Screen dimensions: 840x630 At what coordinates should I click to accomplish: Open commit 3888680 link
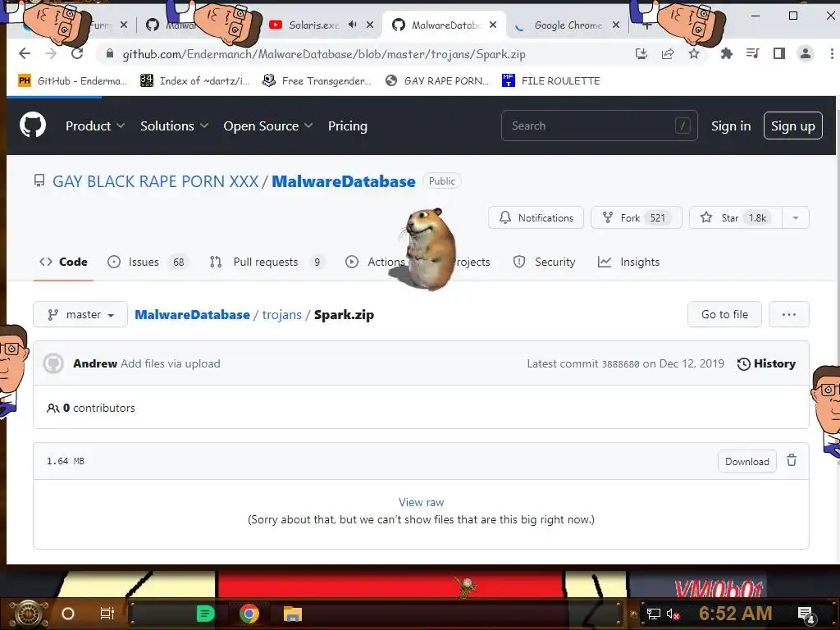coord(620,364)
